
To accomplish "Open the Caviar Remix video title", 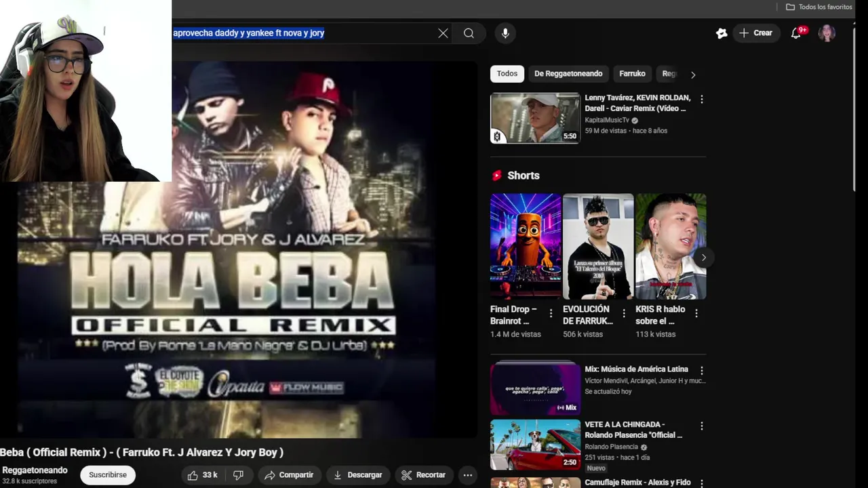I will tap(637, 103).
